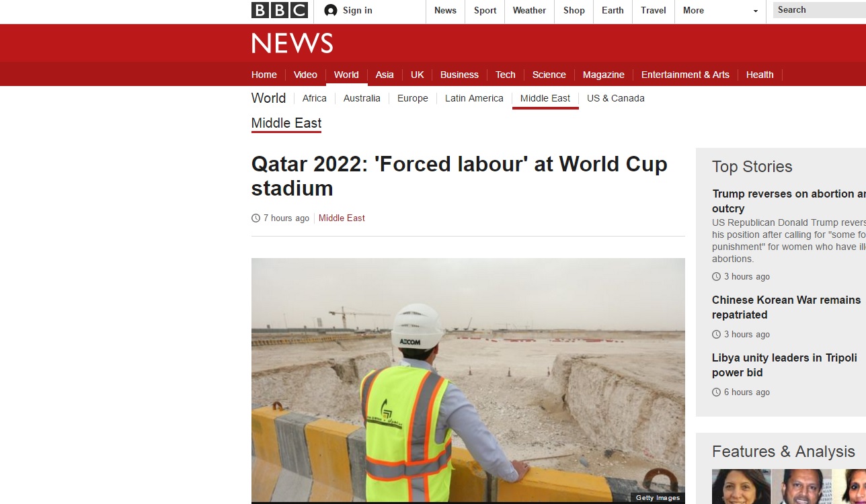
Task: Click the BBC NEWS banner logo
Action: point(292,44)
